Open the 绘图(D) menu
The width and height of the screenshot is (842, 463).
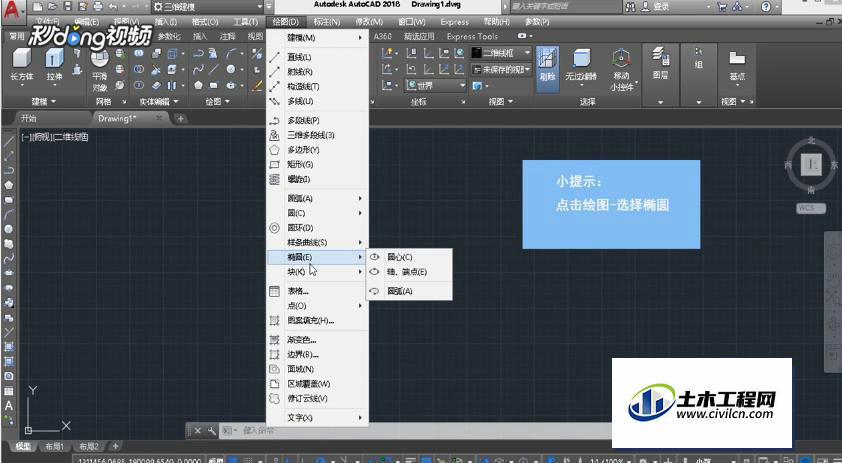click(x=285, y=22)
